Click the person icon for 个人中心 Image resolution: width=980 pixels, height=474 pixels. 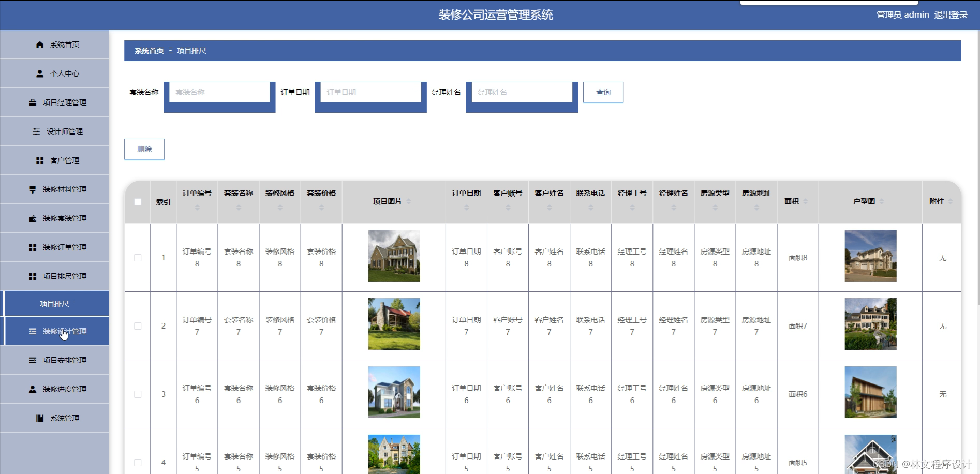pos(39,73)
